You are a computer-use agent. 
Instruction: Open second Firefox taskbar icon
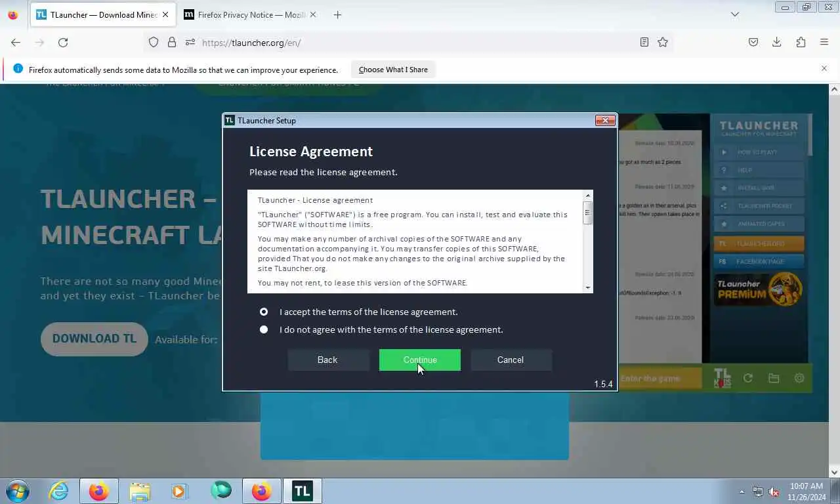[x=261, y=491]
